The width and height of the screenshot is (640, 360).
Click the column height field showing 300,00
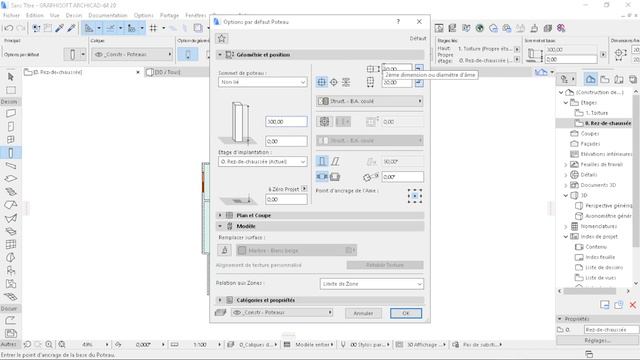pos(286,122)
